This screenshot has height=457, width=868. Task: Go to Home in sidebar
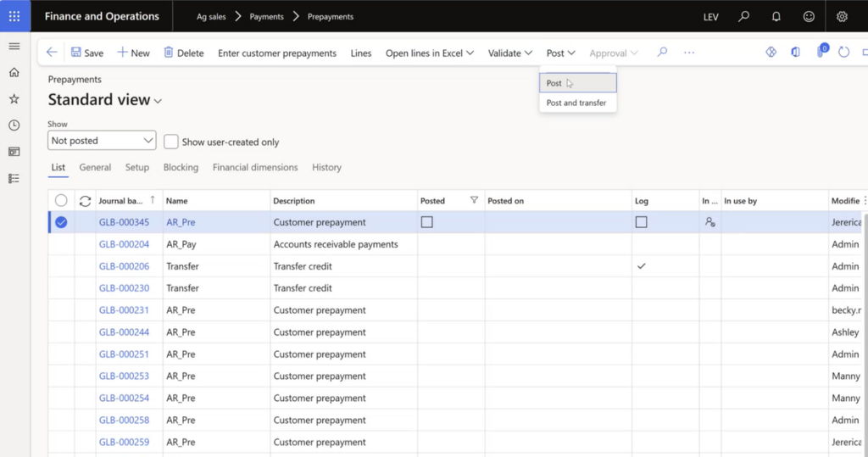pos(14,73)
